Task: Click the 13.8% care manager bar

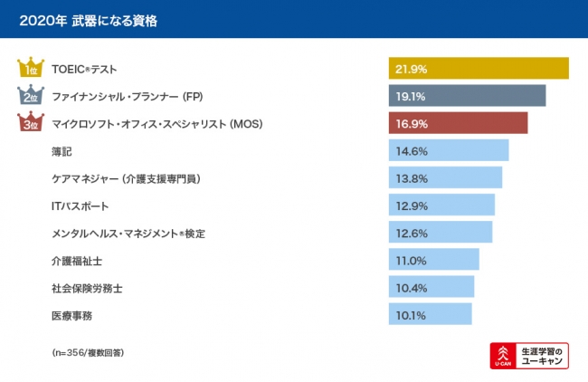Action: coord(445,177)
